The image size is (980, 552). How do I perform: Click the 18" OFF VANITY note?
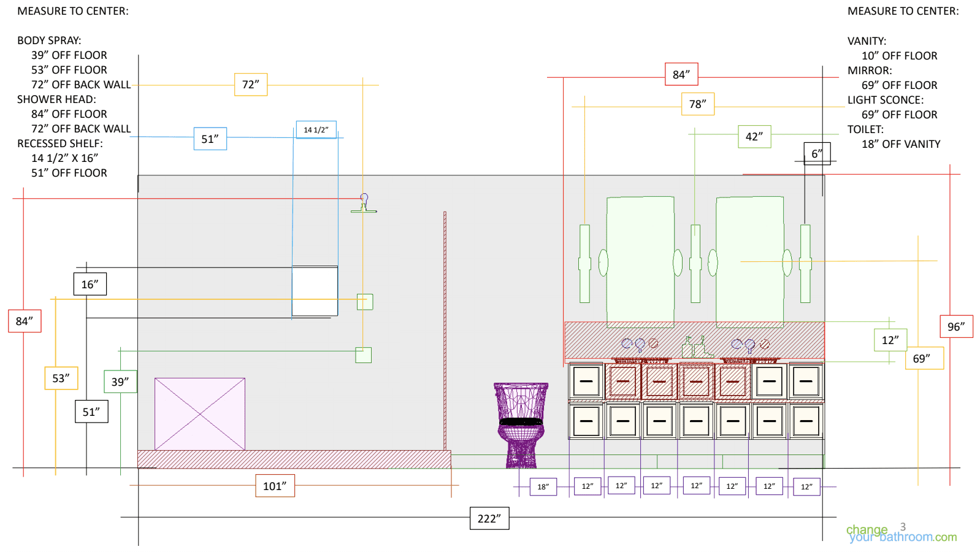coord(901,144)
